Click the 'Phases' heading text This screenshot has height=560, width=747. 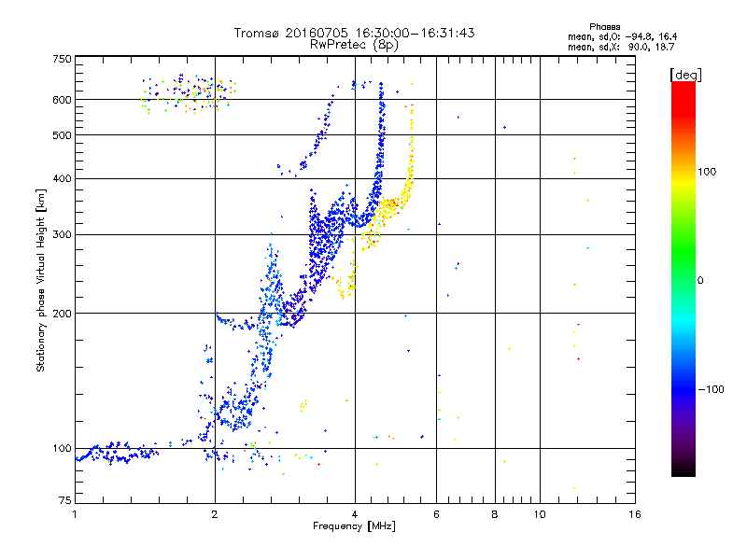click(604, 27)
